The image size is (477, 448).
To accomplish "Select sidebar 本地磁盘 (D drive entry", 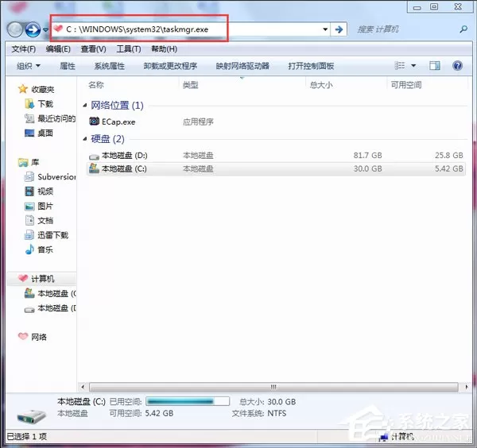I will pos(50,308).
